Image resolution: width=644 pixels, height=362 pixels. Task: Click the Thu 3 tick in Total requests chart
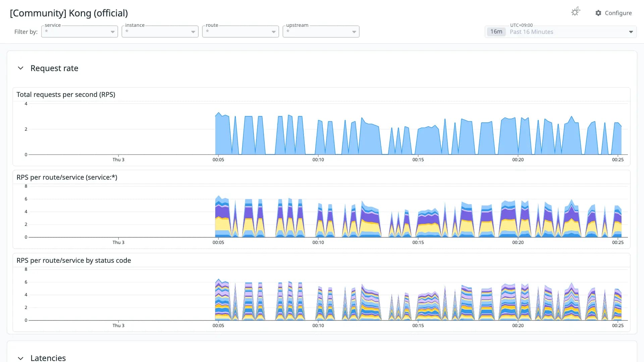[118, 160]
